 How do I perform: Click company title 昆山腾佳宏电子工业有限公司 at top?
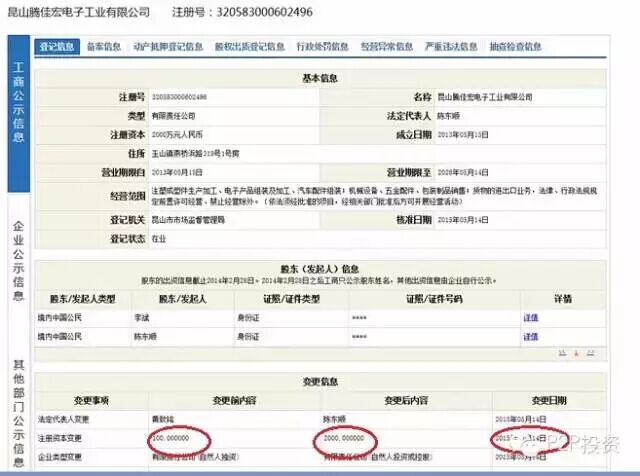[79, 12]
